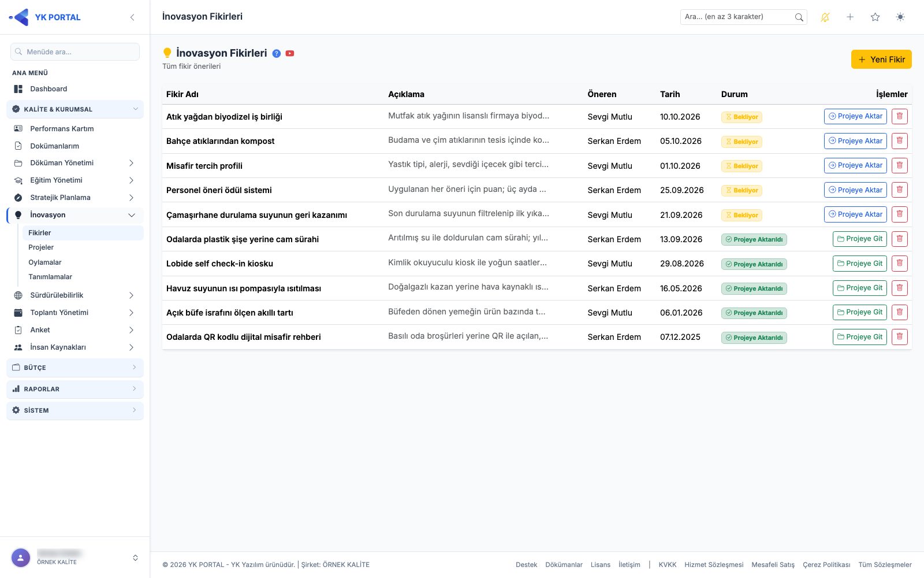Expand Stratejik Planlama submenu
Image resolution: width=924 pixels, height=578 pixels.
75,198
